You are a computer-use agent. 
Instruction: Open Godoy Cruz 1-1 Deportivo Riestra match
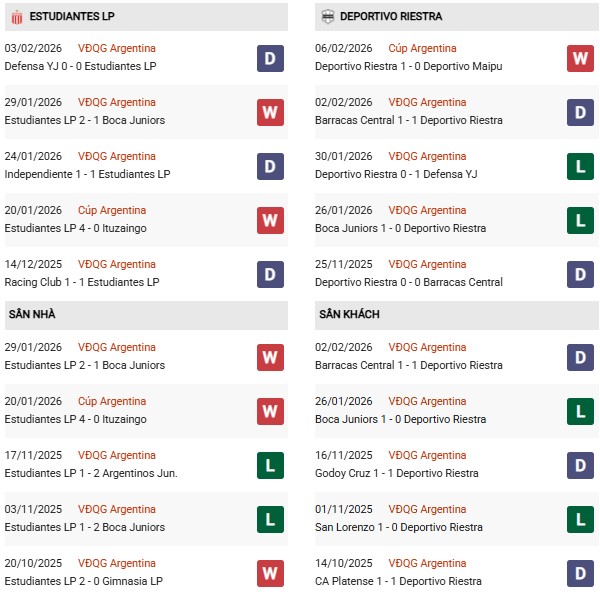pos(397,473)
